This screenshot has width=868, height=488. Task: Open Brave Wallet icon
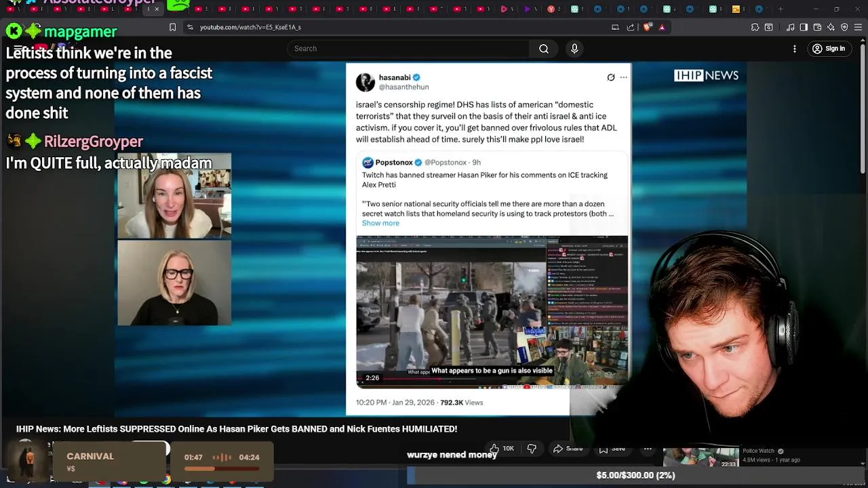[x=817, y=27]
